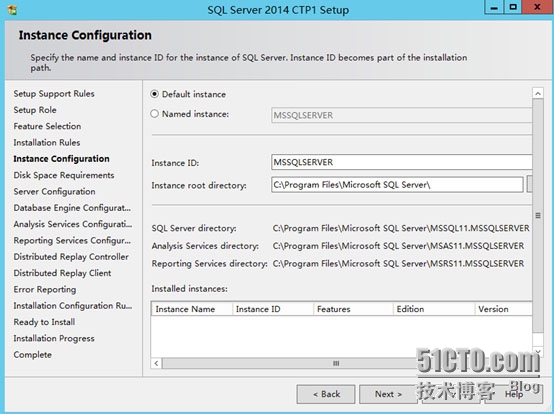Click the Instance ID input field

tap(401, 162)
